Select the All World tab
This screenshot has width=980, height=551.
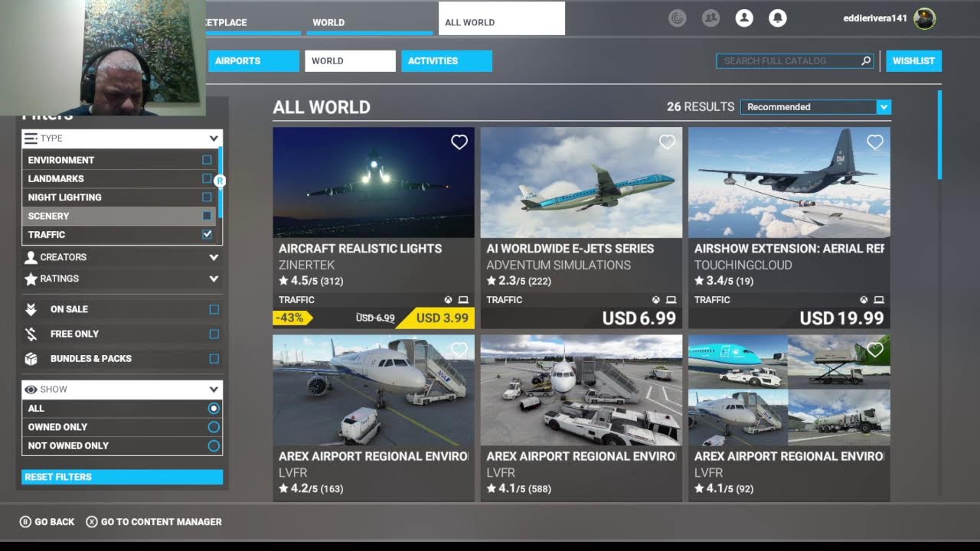point(501,18)
